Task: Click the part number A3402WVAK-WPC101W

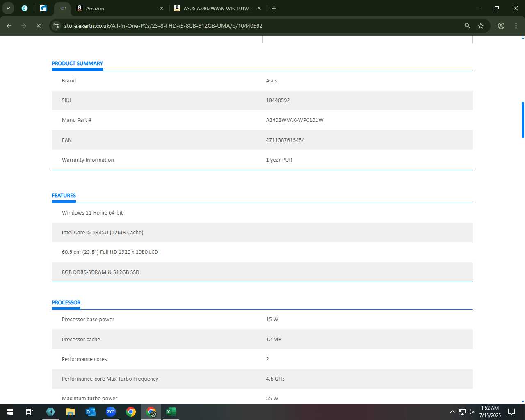Action: coord(294,120)
